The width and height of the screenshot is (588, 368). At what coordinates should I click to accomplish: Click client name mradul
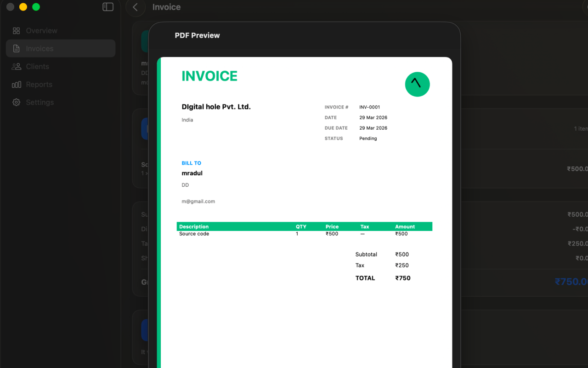(192, 173)
